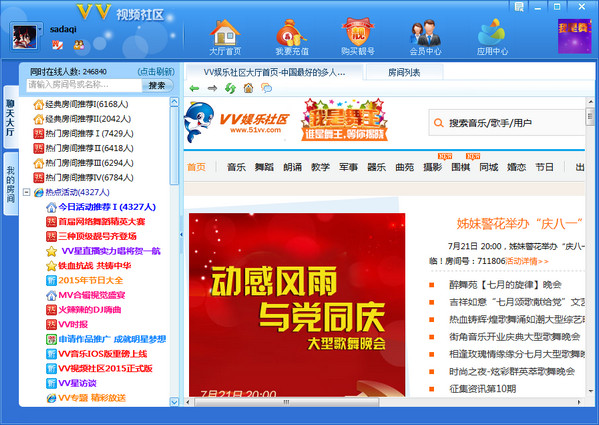Open 铁血抗战 共铸中华 item
The height and width of the screenshot is (425, 599).
tap(89, 266)
